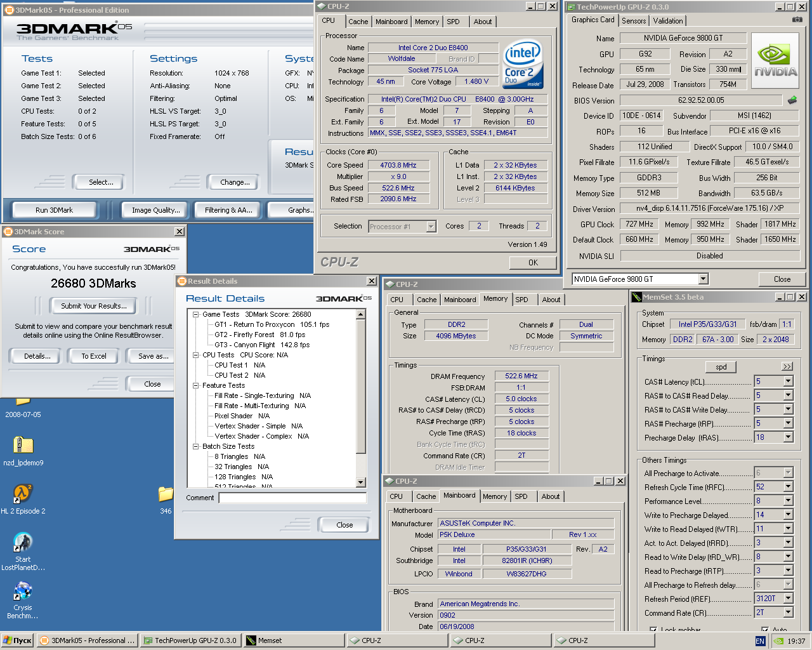The height and width of the screenshot is (650, 812).
Task: Toggle the Lock mchbar checkbox in MemSet
Action: (x=653, y=630)
